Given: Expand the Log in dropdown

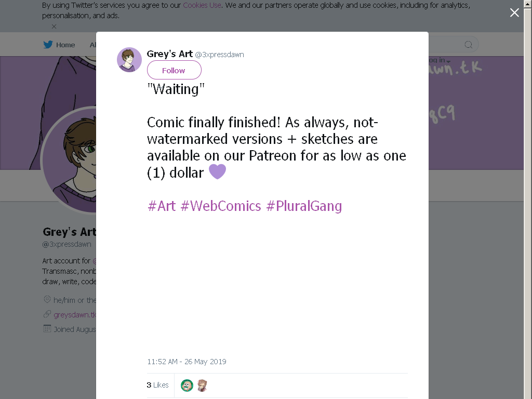Looking at the screenshot, I should (440, 60).
